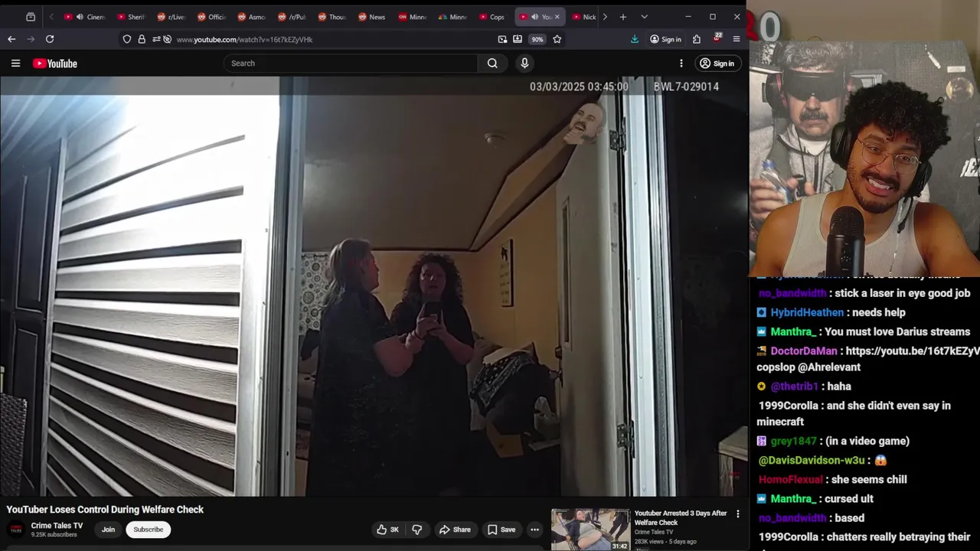
Task: Open picture-in-picture from address bar
Action: click(x=502, y=39)
